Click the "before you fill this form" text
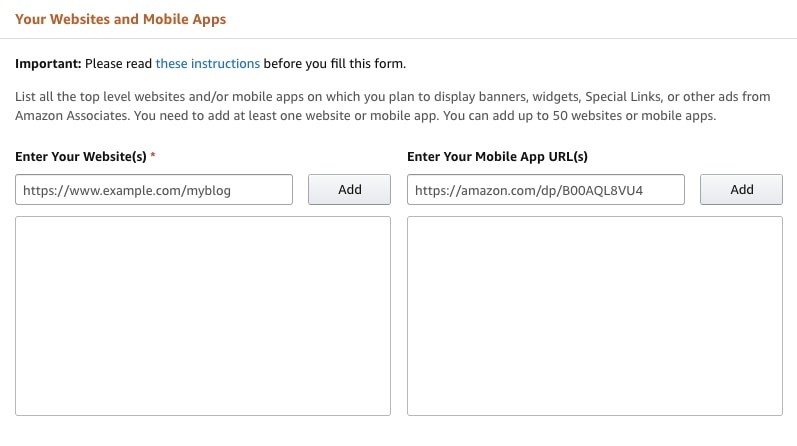This screenshot has width=797, height=446. point(334,64)
